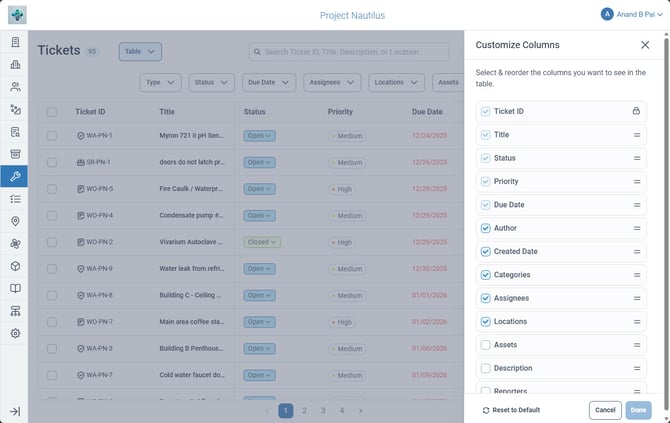
Task: Open the checklist icon in sidebar
Action: coord(15,199)
